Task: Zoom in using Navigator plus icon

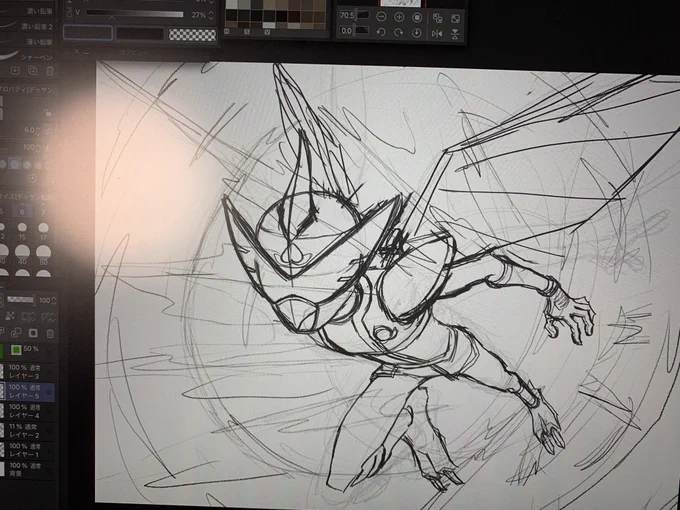Action: 399,17
